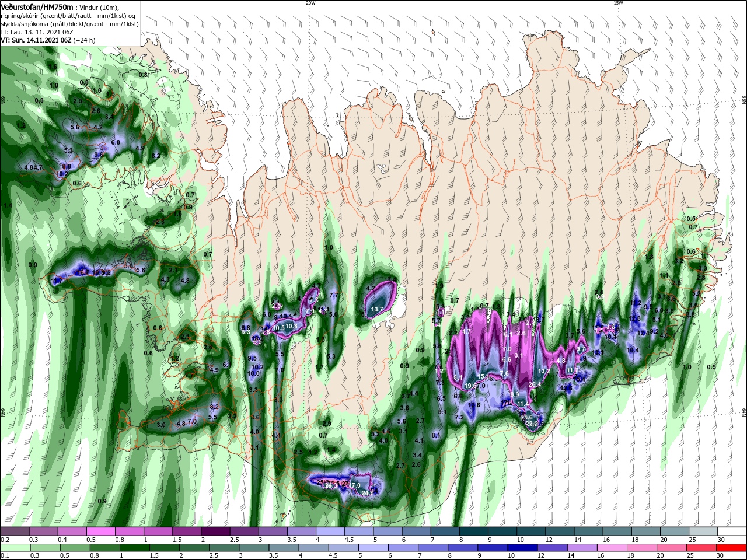Click light grey swatch between 25 and 30 in upper legend

(703, 531)
